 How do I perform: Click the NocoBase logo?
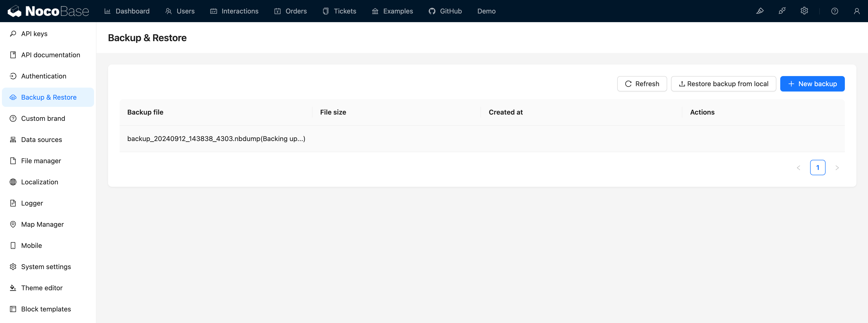click(48, 11)
